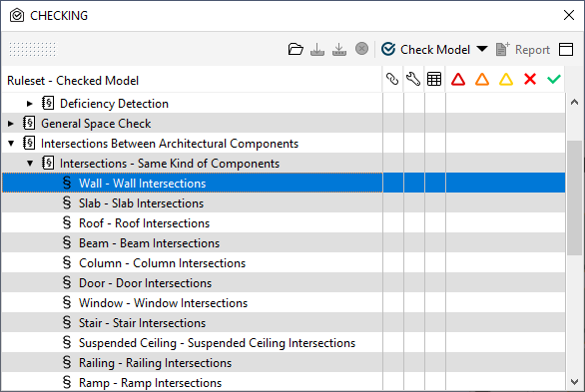The height and width of the screenshot is (392, 585).
Task: Click the vertical scrollbar thumb
Action: [575, 197]
